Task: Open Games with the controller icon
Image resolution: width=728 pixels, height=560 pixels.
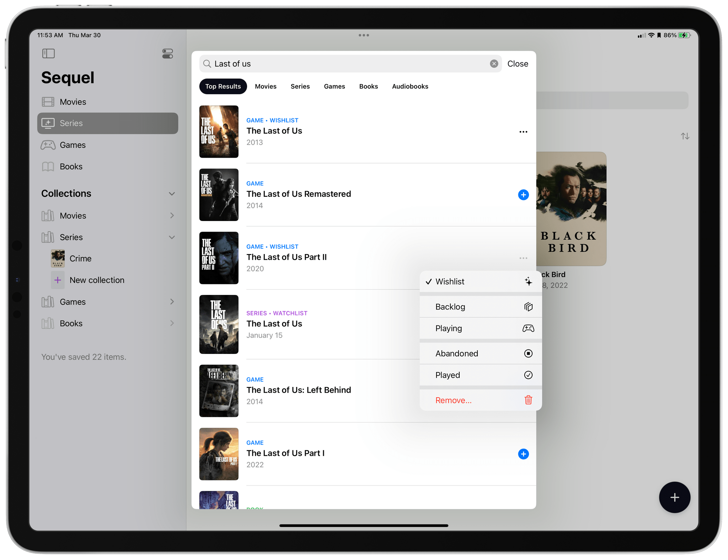Action: [108, 145]
